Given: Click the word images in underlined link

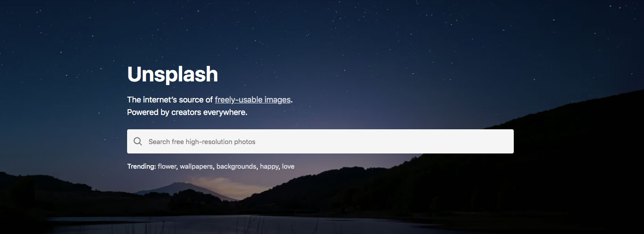Looking at the screenshot, I should coord(277,99).
